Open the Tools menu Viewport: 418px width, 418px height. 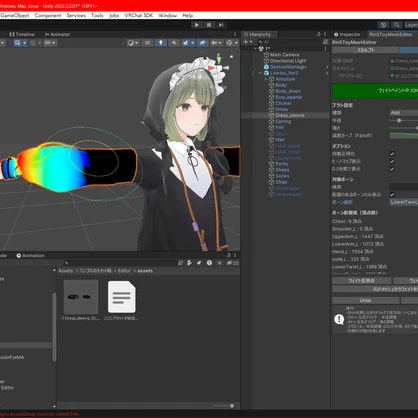[x=97, y=15]
